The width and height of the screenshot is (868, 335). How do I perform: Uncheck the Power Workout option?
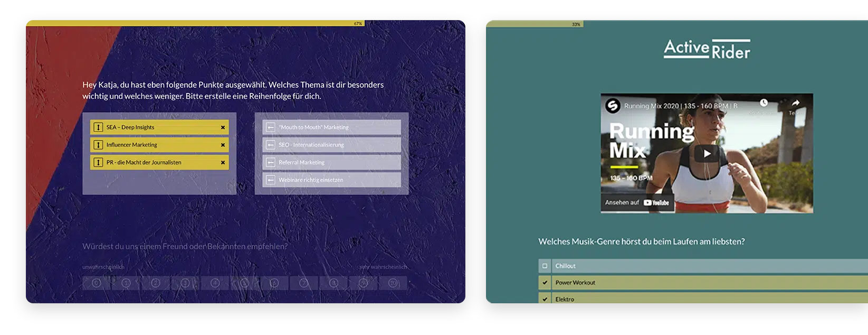[545, 283]
